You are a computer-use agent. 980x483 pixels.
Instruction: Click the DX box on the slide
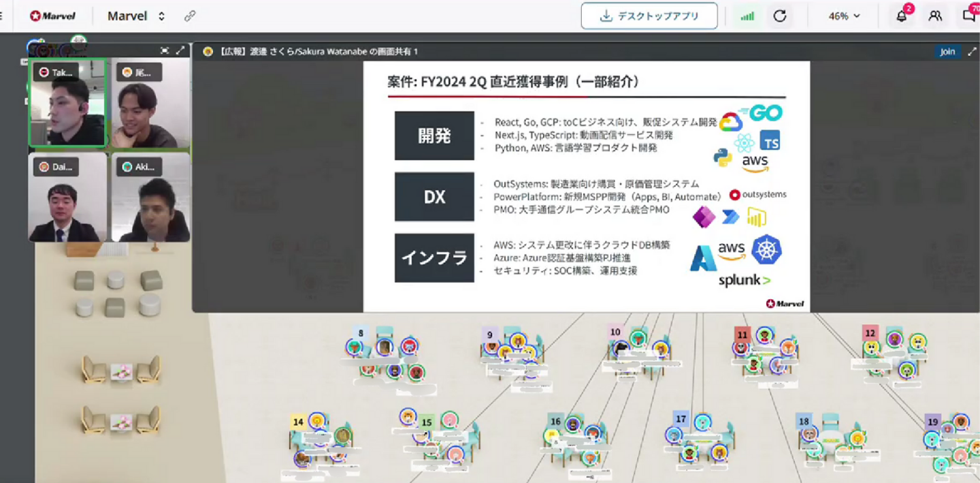(434, 197)
